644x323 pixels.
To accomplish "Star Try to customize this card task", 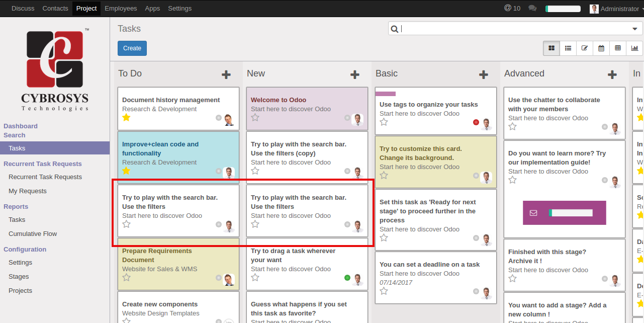I will click(384, 175).
